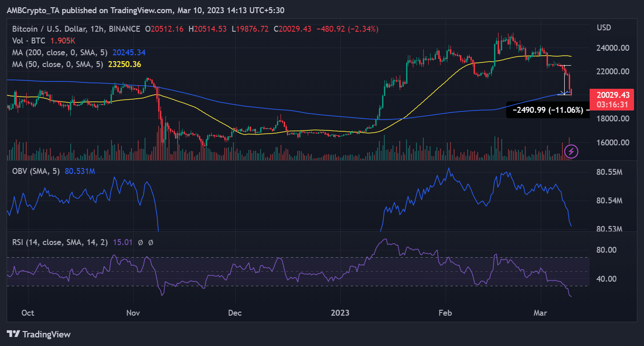This screenshot has width=644, height=346.
Task: Select the MA (50) moving average legend
Action: coord(50,64)
